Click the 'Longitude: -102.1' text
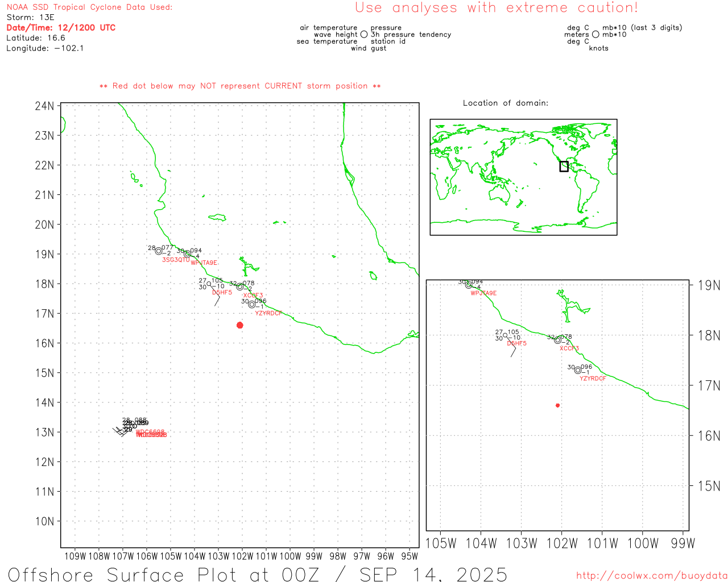The height and width of the screenshot is (582, 728). (45, 48)
